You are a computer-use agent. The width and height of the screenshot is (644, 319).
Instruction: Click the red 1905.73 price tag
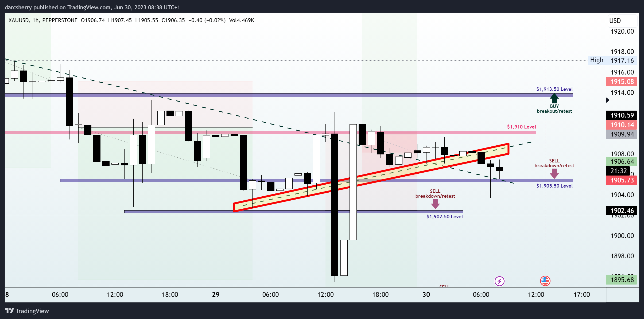click(x=622, y=180)
